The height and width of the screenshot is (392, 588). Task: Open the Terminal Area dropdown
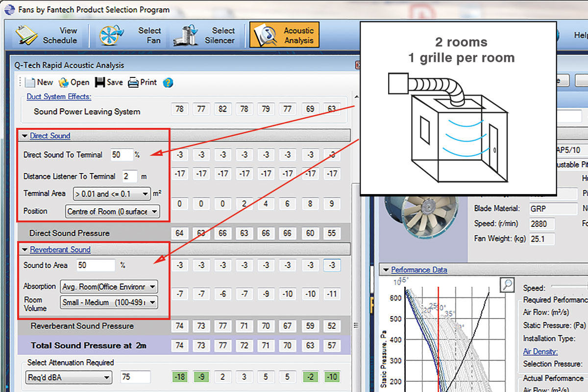[x=145, y=194]
